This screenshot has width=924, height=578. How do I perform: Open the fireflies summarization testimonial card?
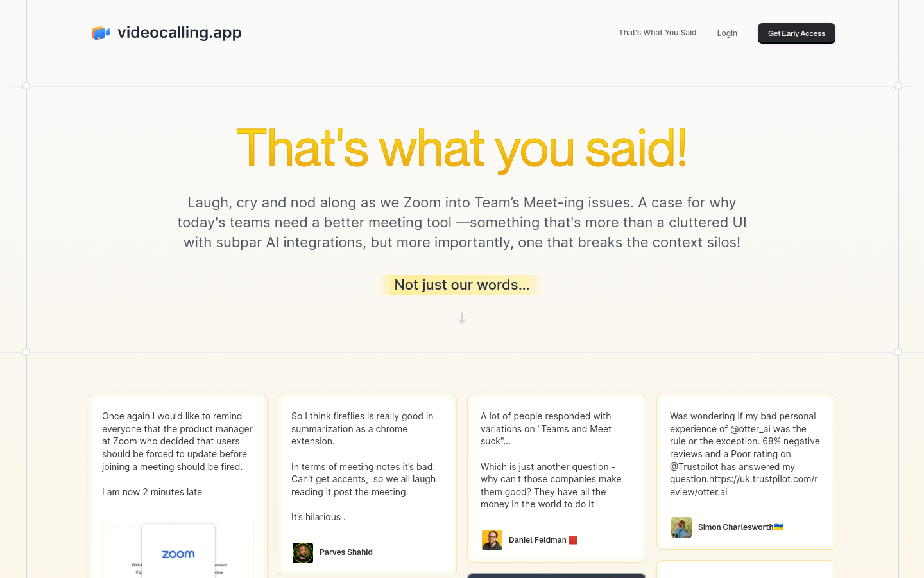[367, 484]
